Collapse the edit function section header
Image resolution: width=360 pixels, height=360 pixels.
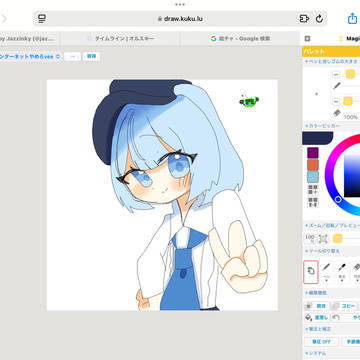(x=315, y=293)
